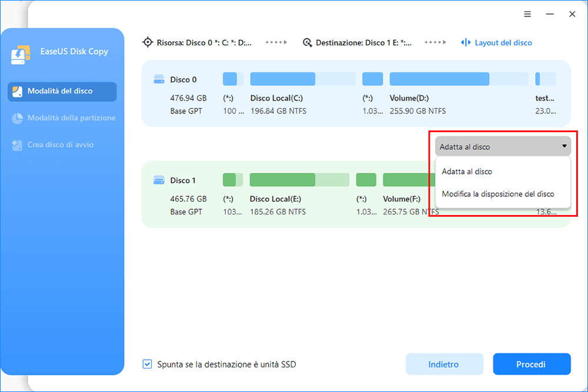This screenshot has width=588, height=392.
Task: Click the Disco 1 title text
Action: tap(183, 180)
